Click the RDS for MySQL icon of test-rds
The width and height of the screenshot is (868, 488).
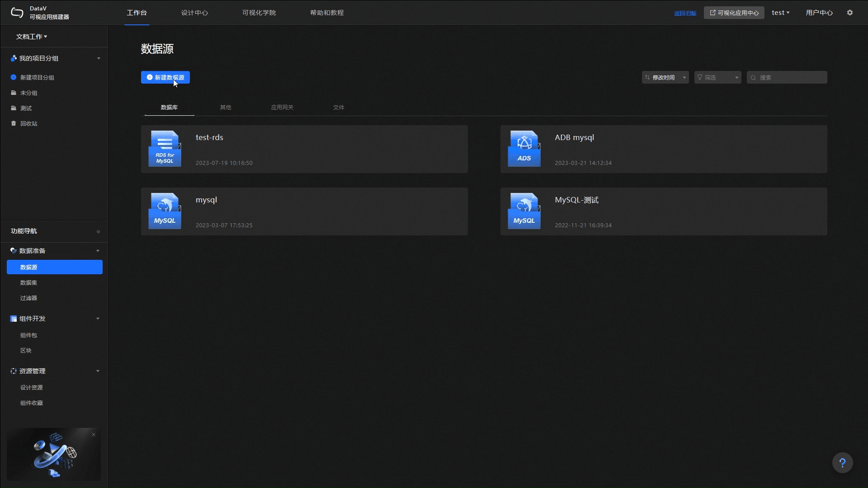pos(165,149)
